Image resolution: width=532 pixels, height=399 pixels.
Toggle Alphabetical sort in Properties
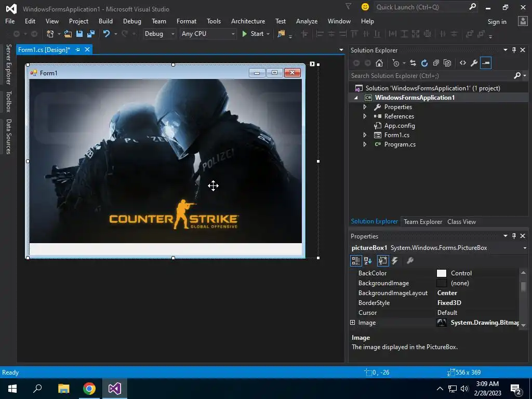pos(368,261)
